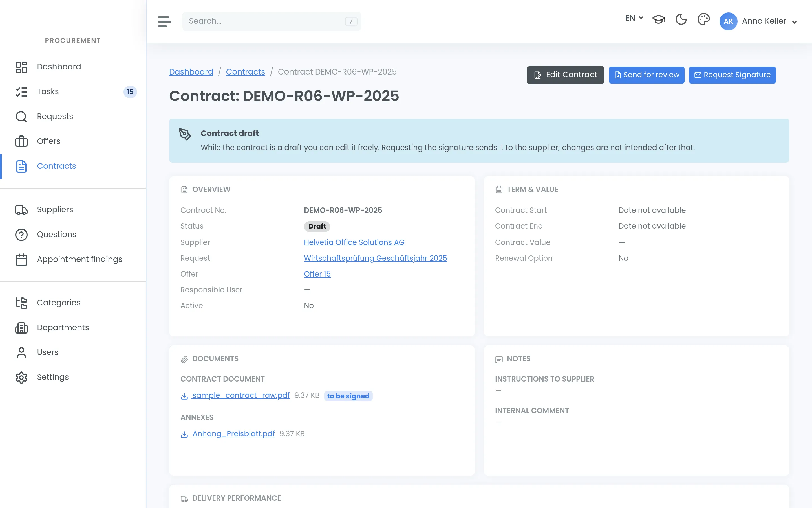
Task: Click the Tasks count badge 15
Action: (130, 92)
